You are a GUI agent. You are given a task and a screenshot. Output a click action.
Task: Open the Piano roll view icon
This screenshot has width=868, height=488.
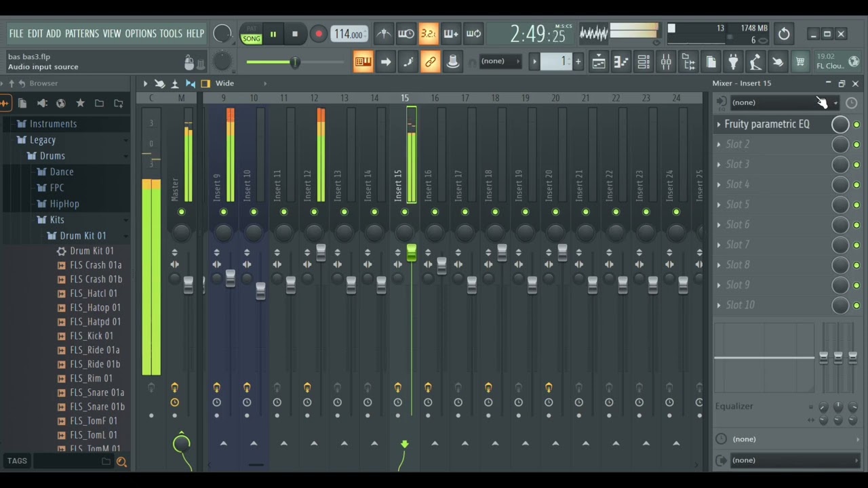pos(621,62)
